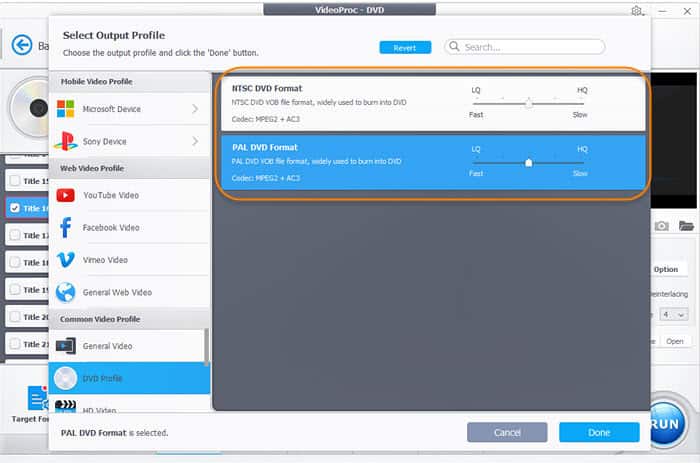The height and width of the screenshot is (463, 700).
Task: Check the Title 19 checkbox
Action: [x=15, y=289]
